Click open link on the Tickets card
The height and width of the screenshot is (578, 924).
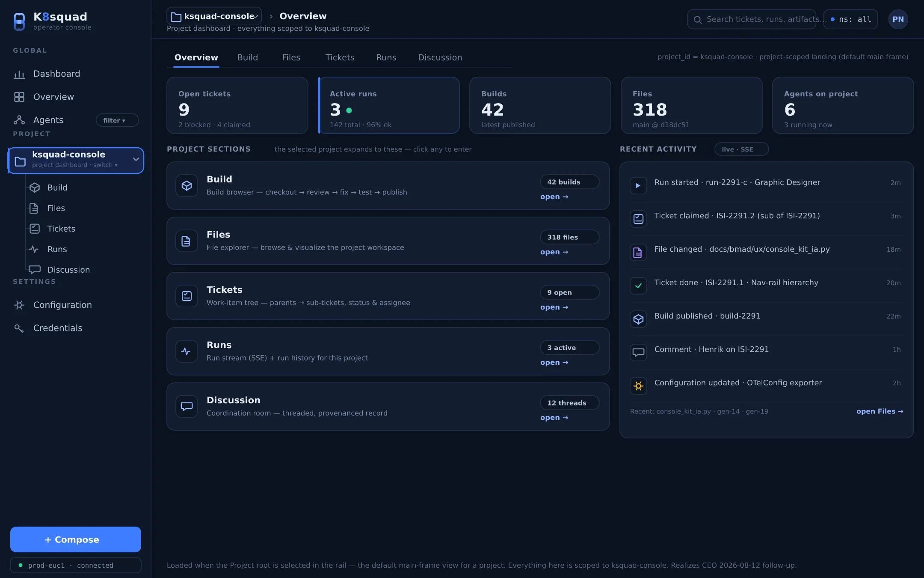(x=554, y=307)
